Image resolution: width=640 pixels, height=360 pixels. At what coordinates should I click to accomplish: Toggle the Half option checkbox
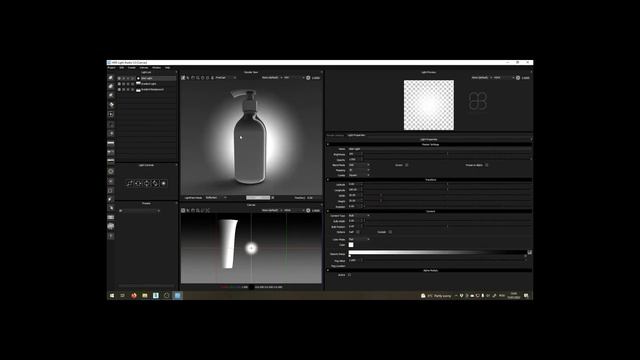pos(358,232)
